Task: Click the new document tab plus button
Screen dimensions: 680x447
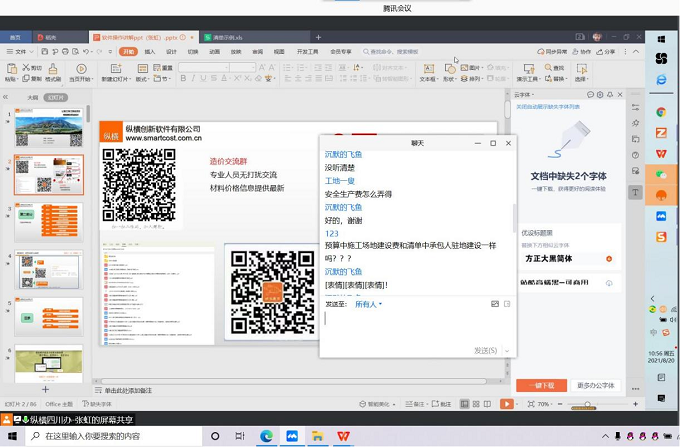Action: click(x=318, y=37)
